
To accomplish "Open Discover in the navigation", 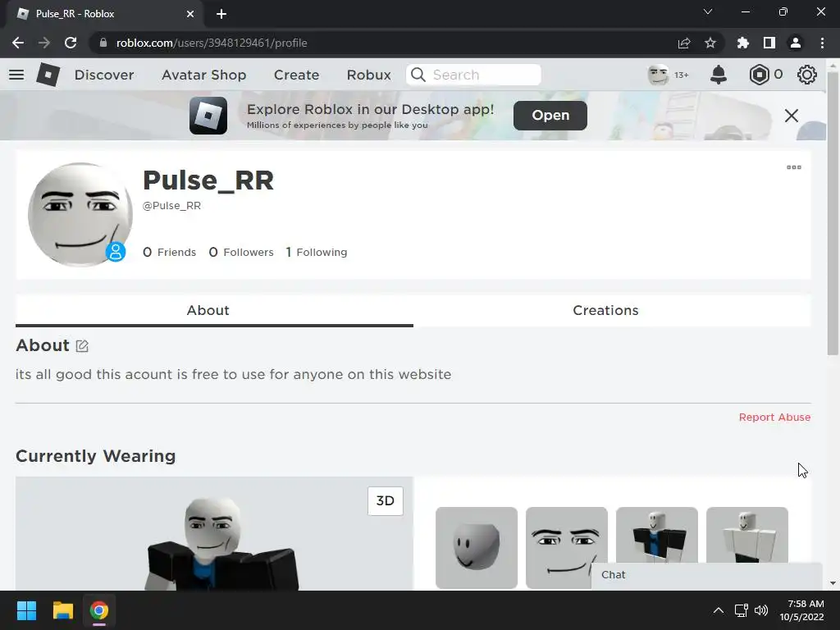I will pyautogui.click(x=104, y=75).
